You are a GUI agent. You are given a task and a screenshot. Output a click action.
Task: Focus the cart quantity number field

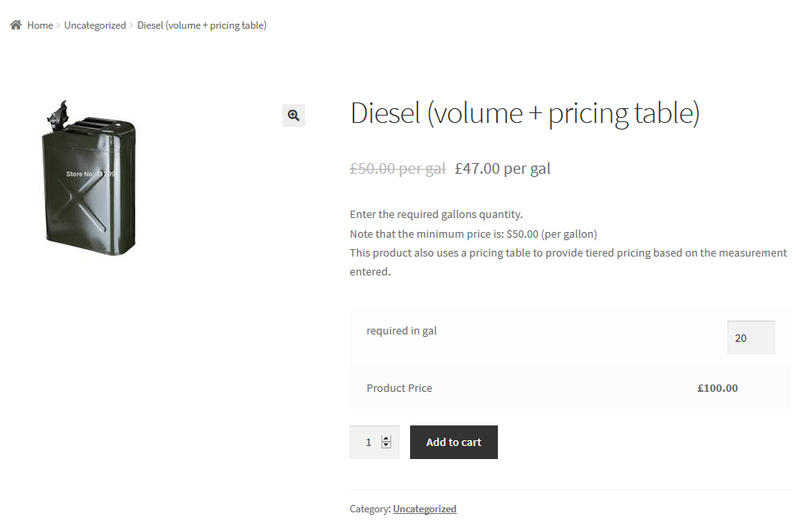point(367,443)
